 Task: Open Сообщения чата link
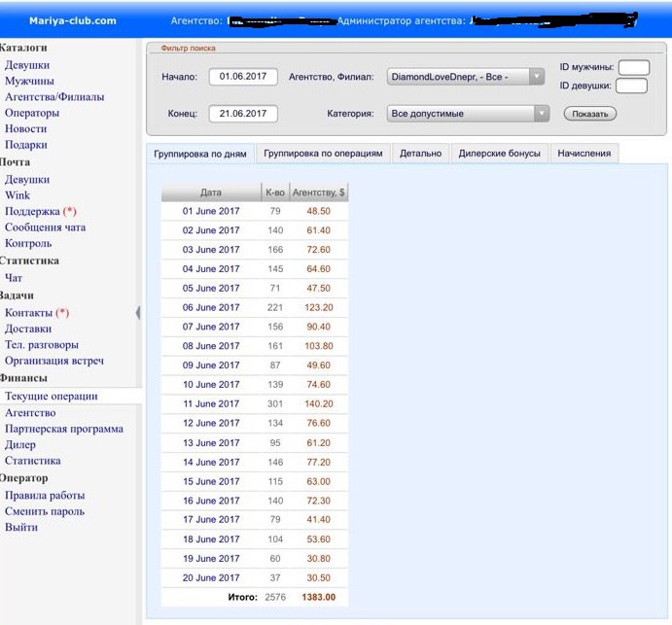45,227
